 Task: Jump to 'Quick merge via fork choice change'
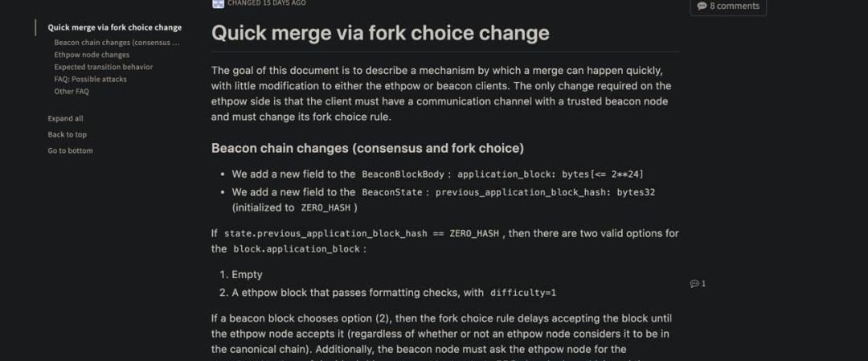pos(114,27)
